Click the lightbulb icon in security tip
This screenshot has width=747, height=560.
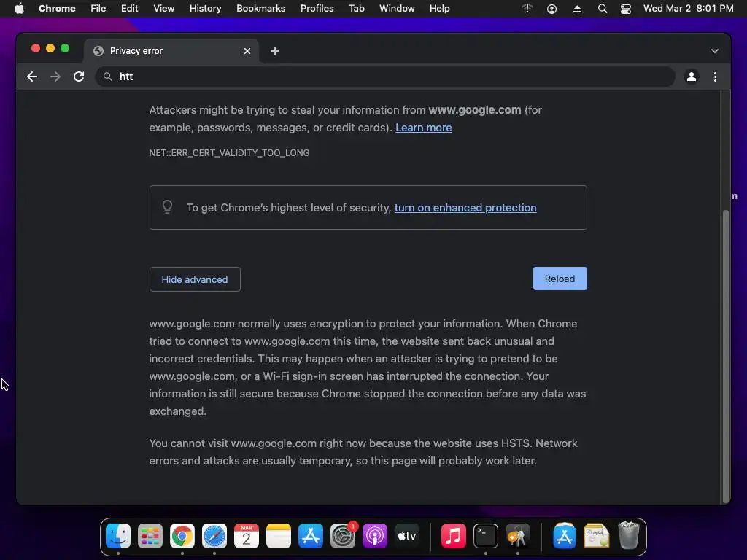pos(167,206)
